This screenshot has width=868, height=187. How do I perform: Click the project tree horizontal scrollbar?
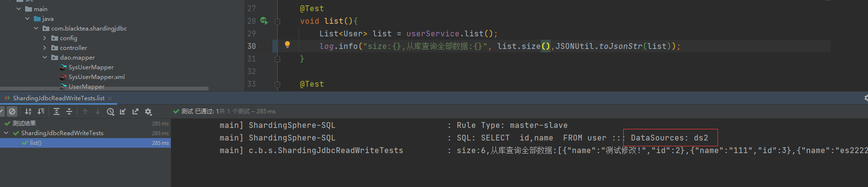(x=104, y=89)
